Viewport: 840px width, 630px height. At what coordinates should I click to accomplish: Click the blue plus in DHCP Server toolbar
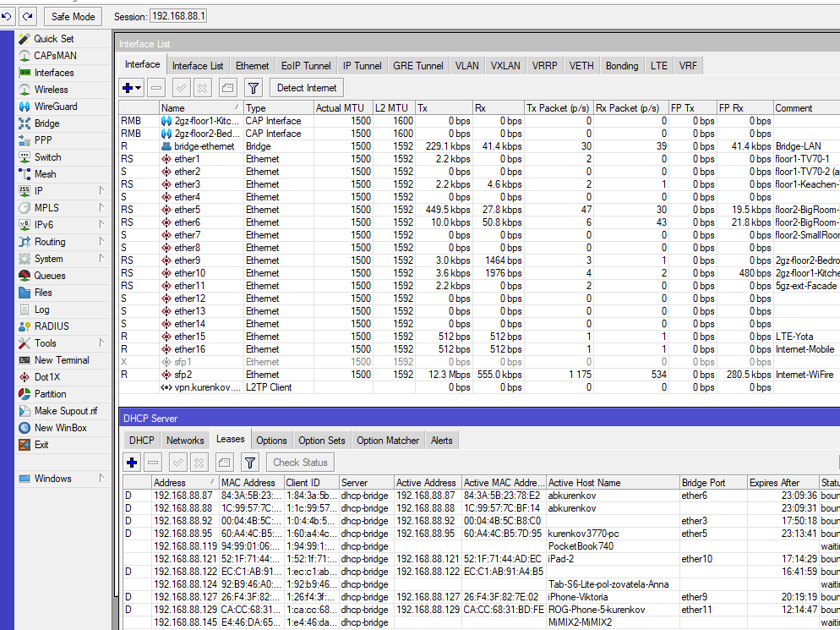coord(131,463)
